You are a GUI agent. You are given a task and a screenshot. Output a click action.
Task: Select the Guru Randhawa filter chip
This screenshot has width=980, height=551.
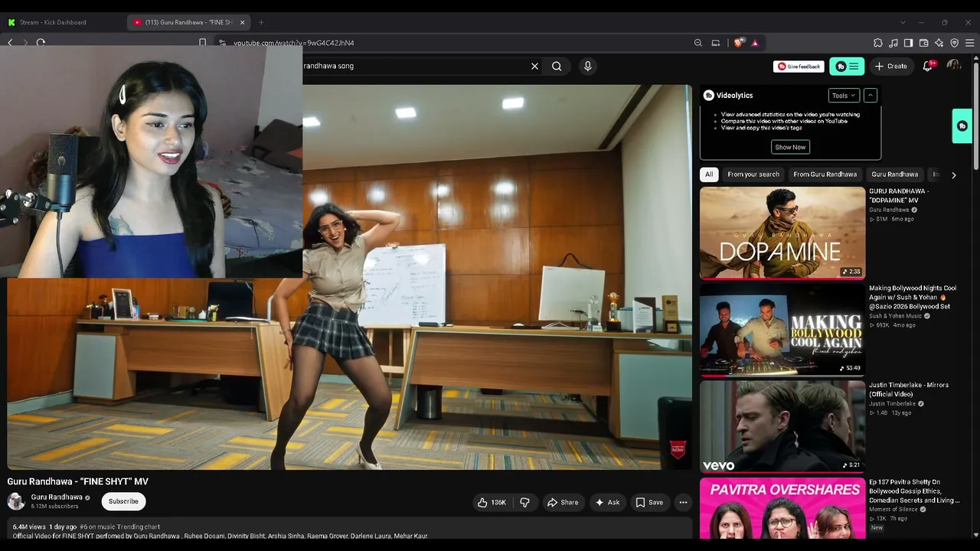(894, 174)
